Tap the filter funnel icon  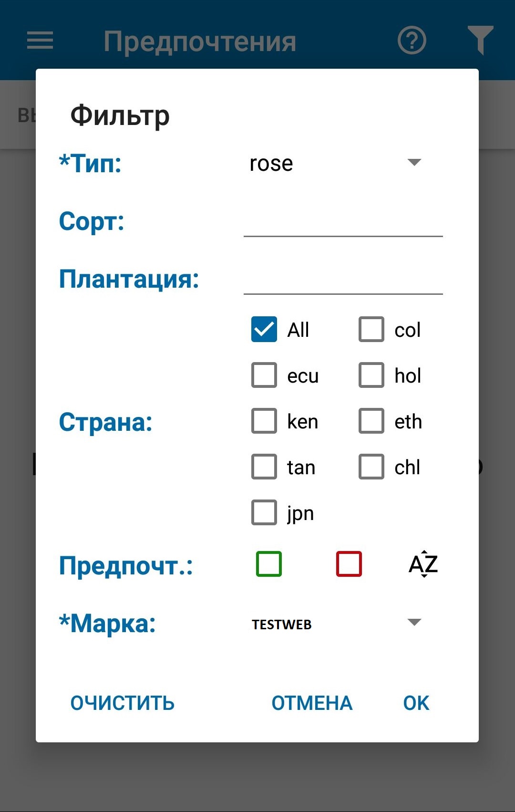click(x=480, y=41)
